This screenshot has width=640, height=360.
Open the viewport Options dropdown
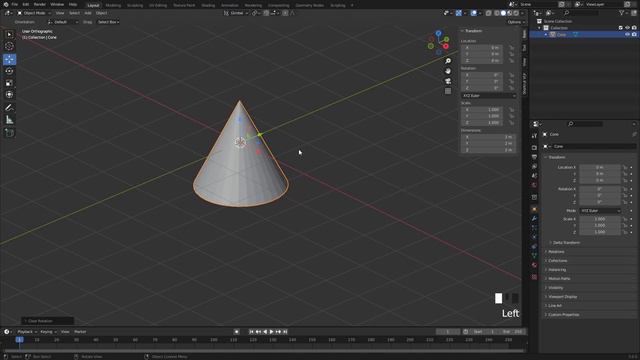(516, 22)
